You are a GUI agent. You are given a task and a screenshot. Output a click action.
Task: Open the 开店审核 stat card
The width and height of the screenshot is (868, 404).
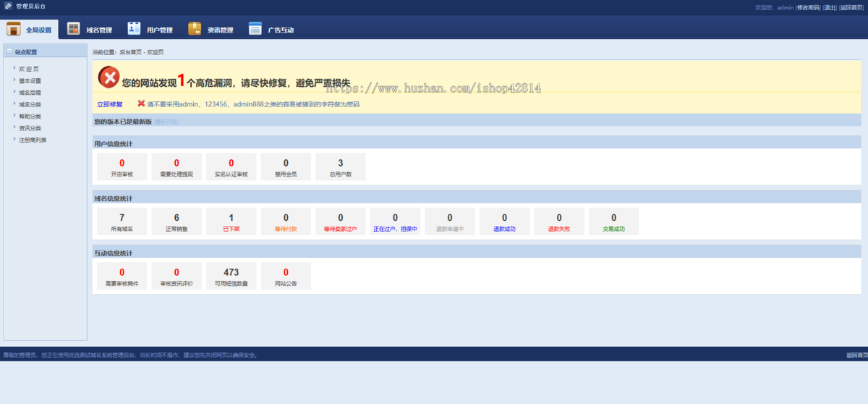[x=122, y=167]
